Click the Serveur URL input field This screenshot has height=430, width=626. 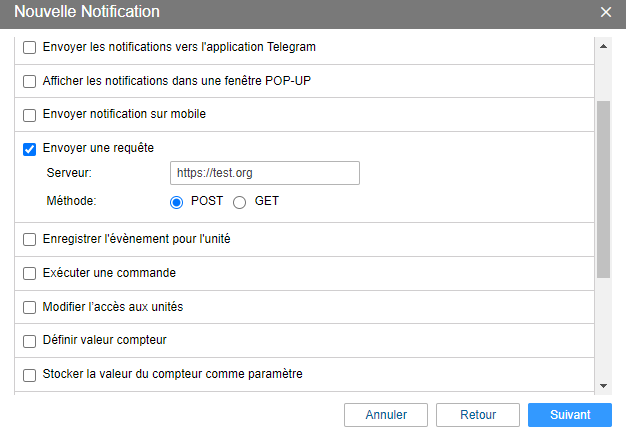click(x=264, y=173)
